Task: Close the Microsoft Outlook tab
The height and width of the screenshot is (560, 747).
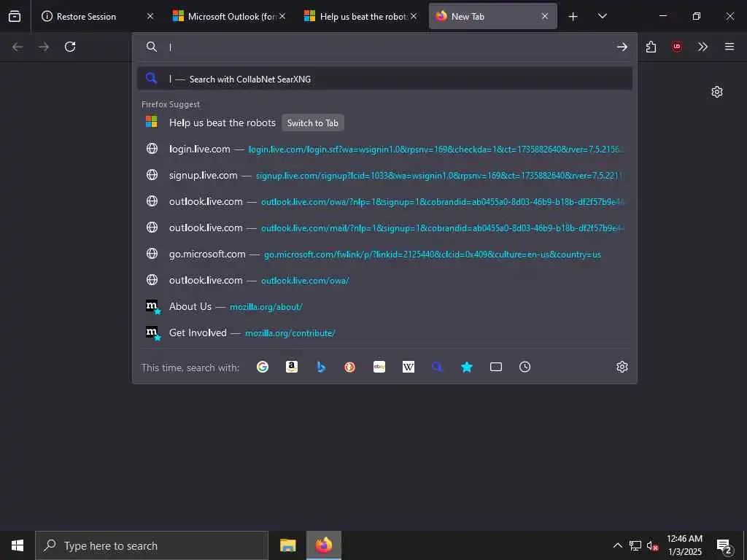Action: point(282,16)
